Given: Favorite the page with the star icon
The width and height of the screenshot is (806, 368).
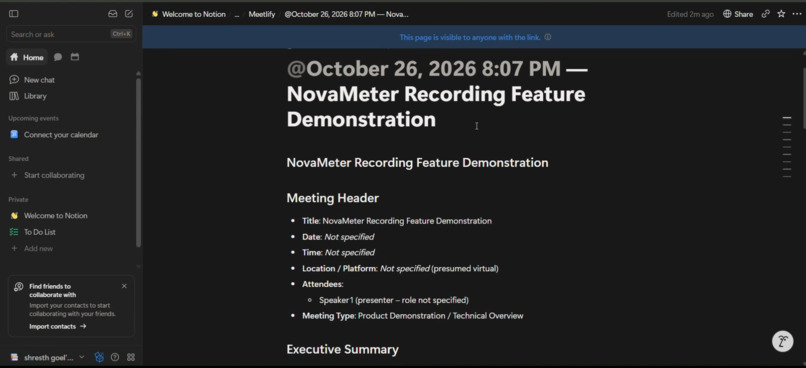Looking at the screenshot, I should point(781,14).
